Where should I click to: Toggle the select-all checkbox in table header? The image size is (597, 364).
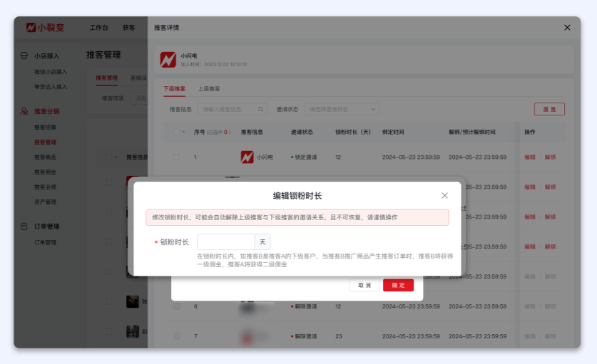click(177, 132)
